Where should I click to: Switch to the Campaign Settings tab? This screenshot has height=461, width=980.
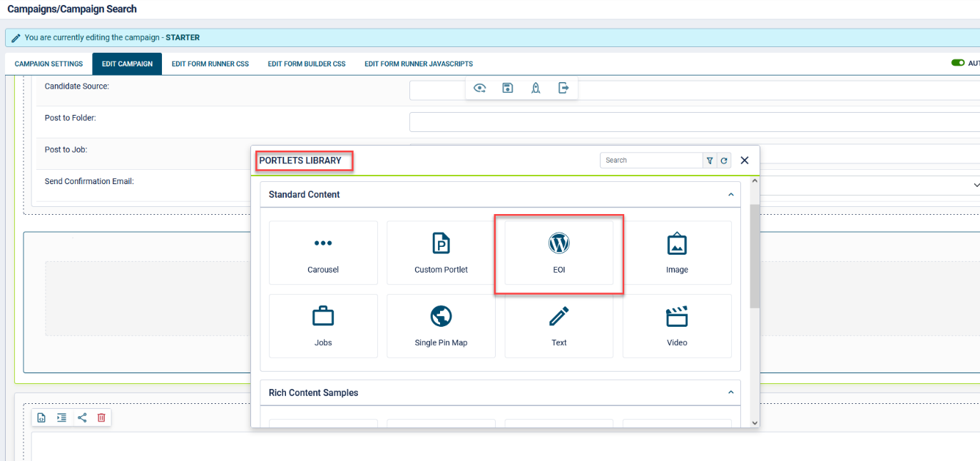pos(49,64)
